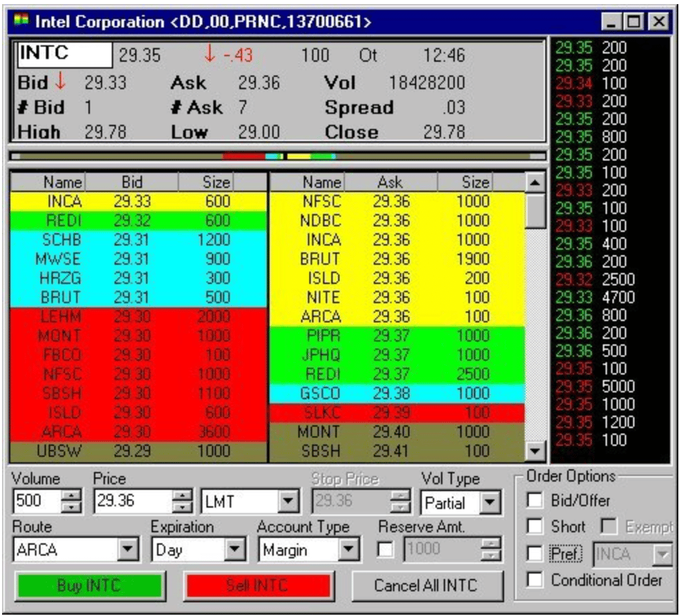The image size is (679, 616).
Task: Click the Bid column header
Action: 132,182
